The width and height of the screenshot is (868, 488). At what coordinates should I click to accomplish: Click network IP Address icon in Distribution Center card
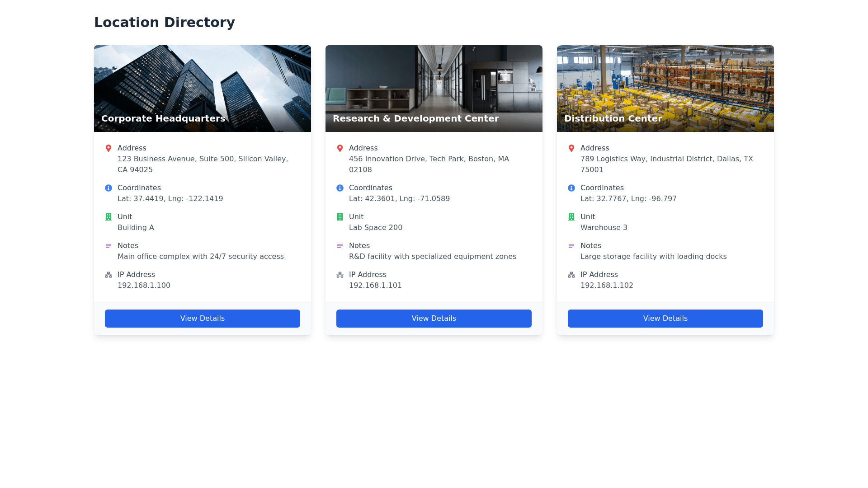point(571,275)
